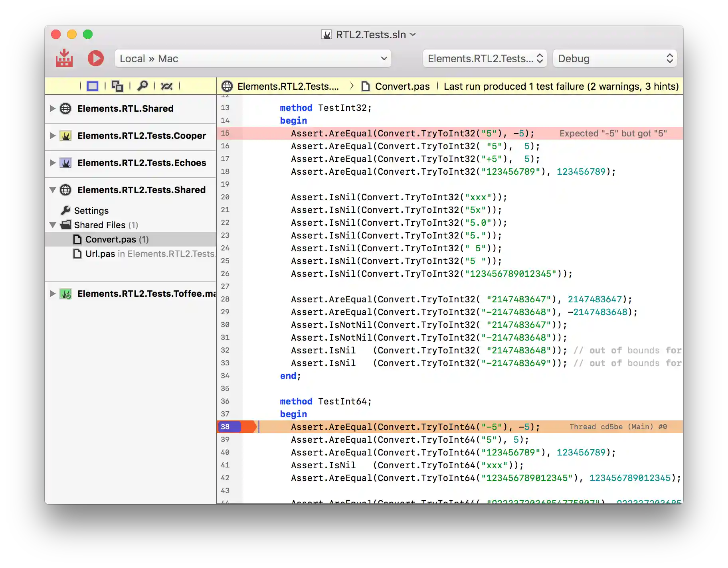
Task: Open the Debug configuration dropdown
Action: point(615,59)
